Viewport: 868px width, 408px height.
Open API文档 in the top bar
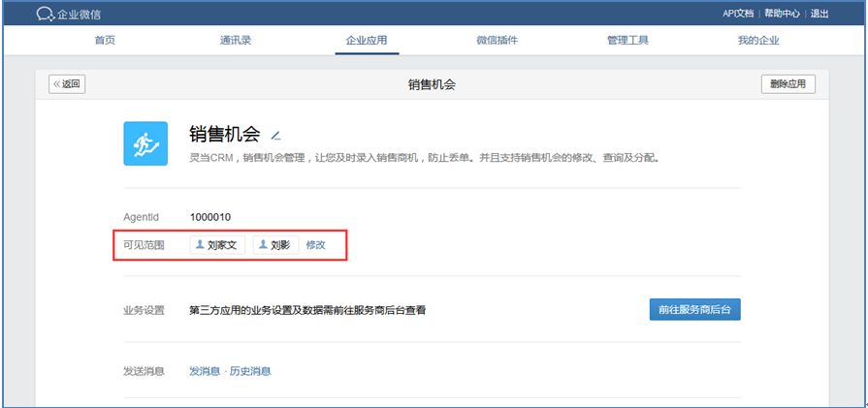pyautogui.click(x=738, y=14)
